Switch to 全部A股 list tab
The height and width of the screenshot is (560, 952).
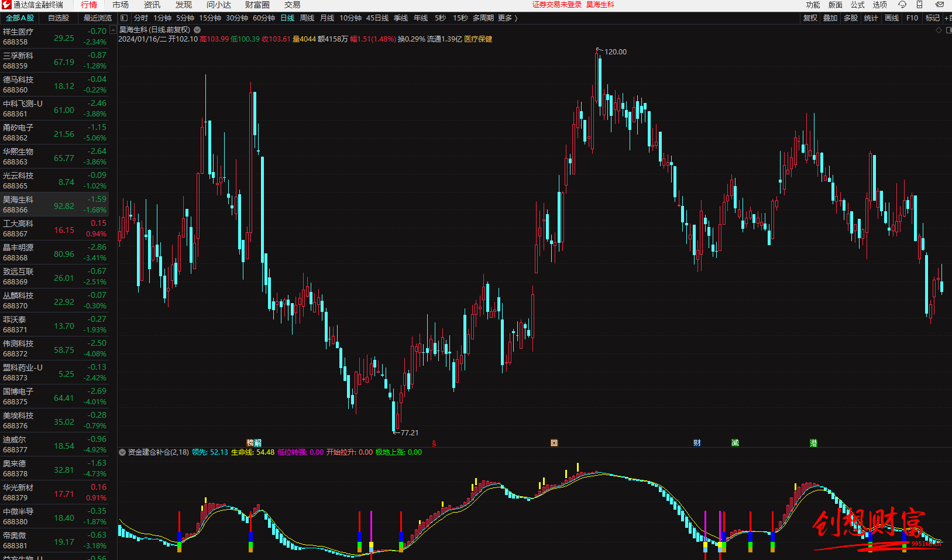click(20, 18)
